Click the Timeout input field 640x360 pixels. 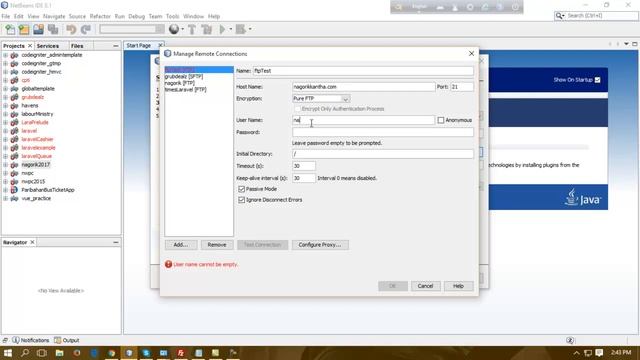point(304,166)
